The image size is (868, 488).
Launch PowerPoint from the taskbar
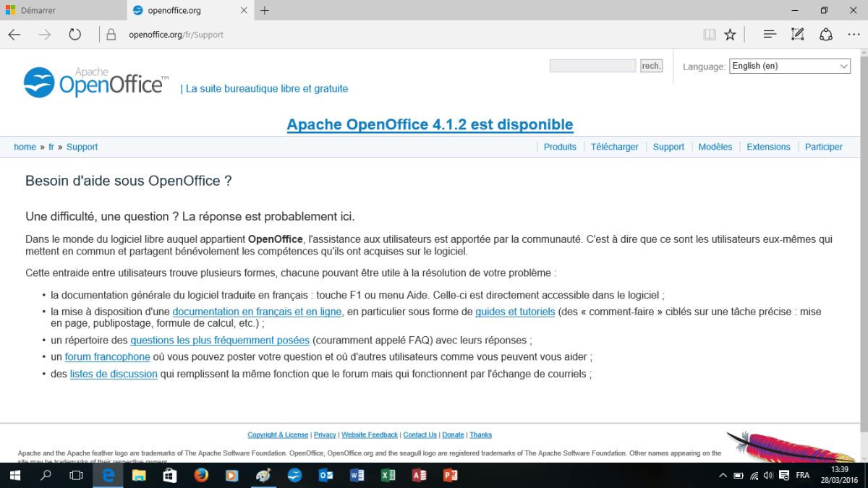pos(450,475)
